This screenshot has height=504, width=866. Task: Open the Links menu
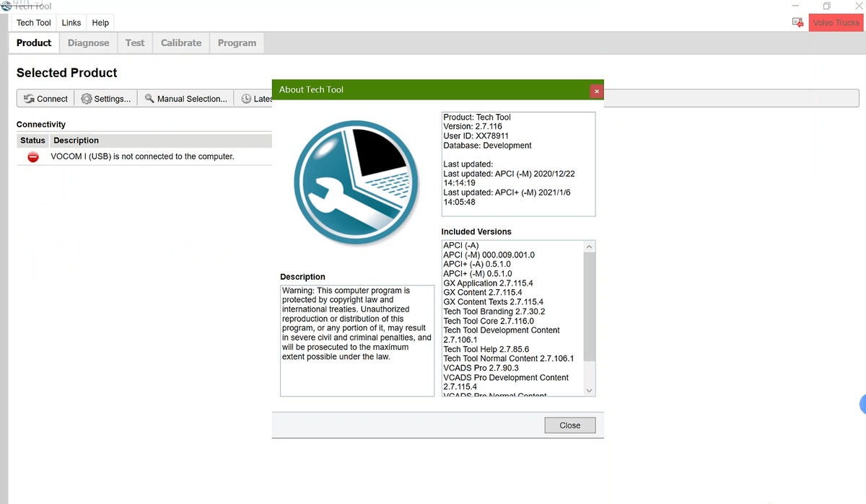pyautogui.click(x=71, y=22)
